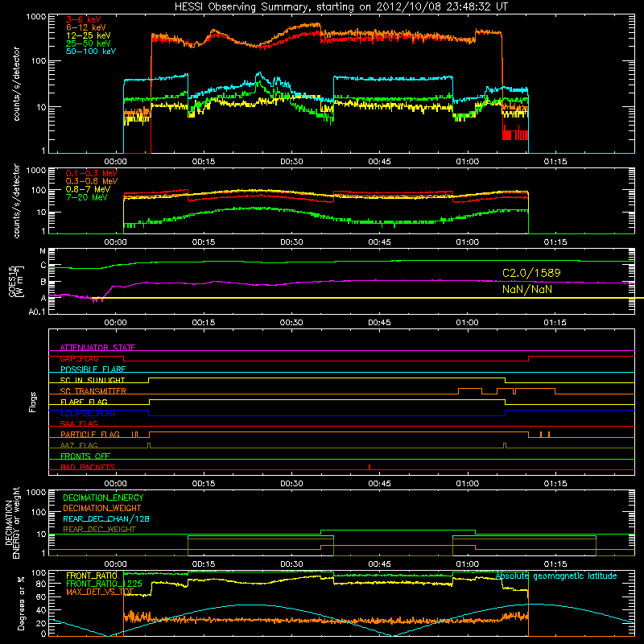This screenshot has width=644, height=644.
Task: Select the POSSIBLE_FLARE flag label
Action: point(93,369)
